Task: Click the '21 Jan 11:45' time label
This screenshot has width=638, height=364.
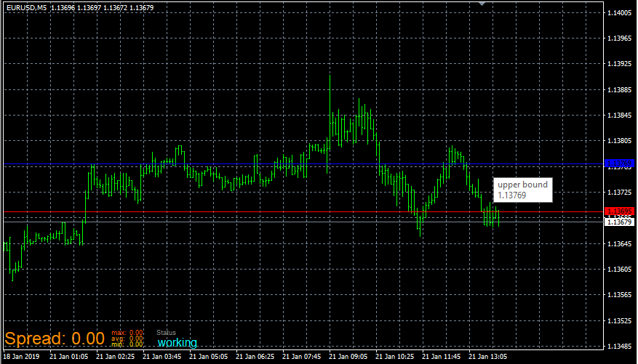Action: click(442, 356)
